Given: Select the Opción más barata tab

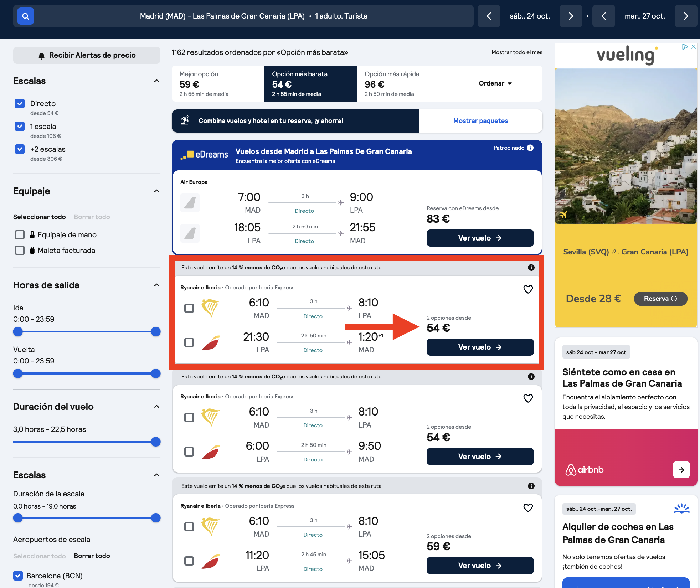Looking at the screenshot, I should [x=311, y=83].
